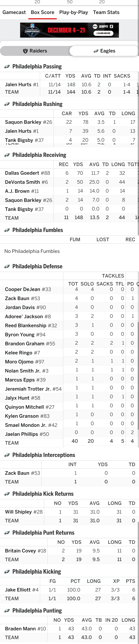Click Eagles logo next to Philadelphia Receiving
The image size is (139, 644).
[7, 155]
